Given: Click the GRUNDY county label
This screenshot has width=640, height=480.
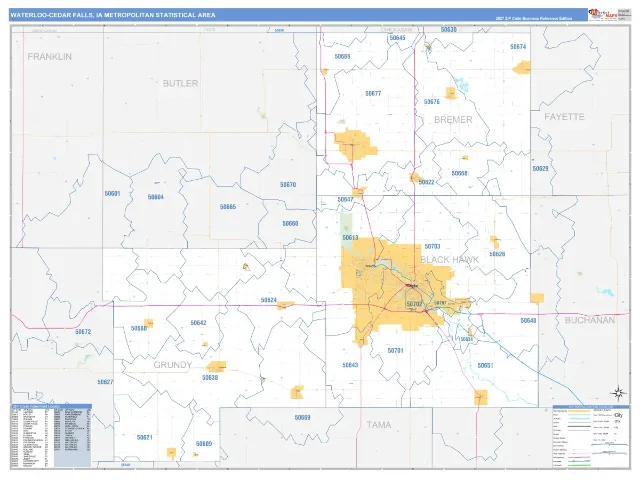Looking at the screenshot, I should 173,365.
